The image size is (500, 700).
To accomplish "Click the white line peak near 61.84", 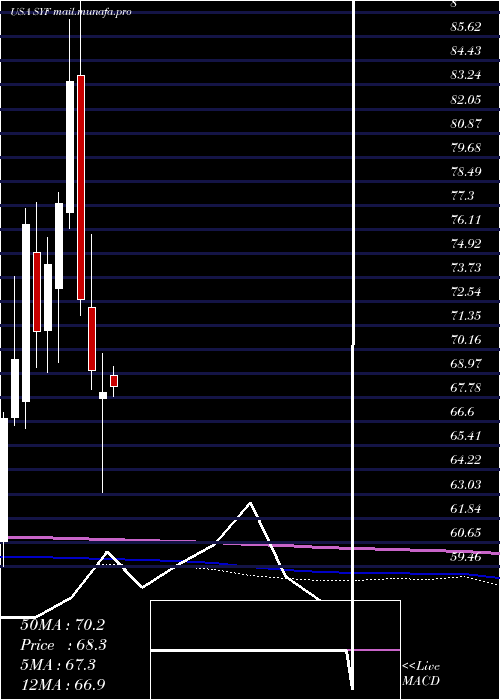I will [250, 503].
